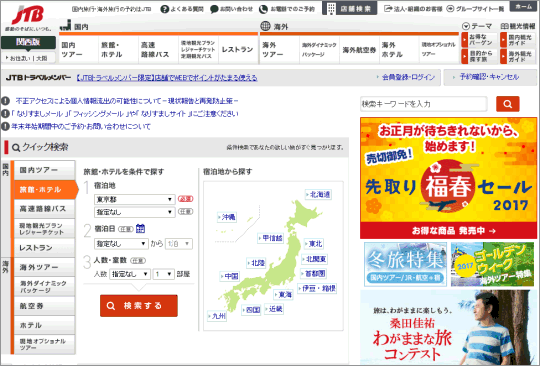Click the グループサイト一覧 arrow icon
This screenshot has height=366, width=540.
point(450,9)
